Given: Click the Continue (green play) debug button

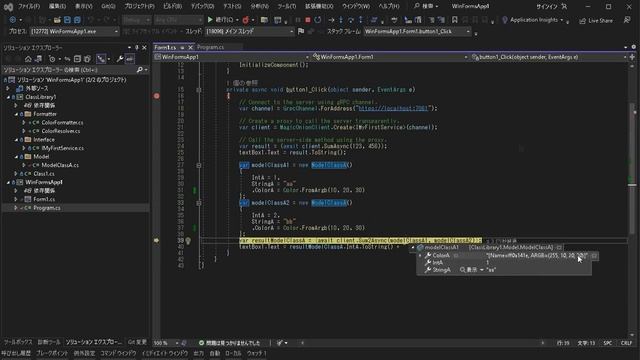Looking at the screenshot, I should [x=210, y=20].
